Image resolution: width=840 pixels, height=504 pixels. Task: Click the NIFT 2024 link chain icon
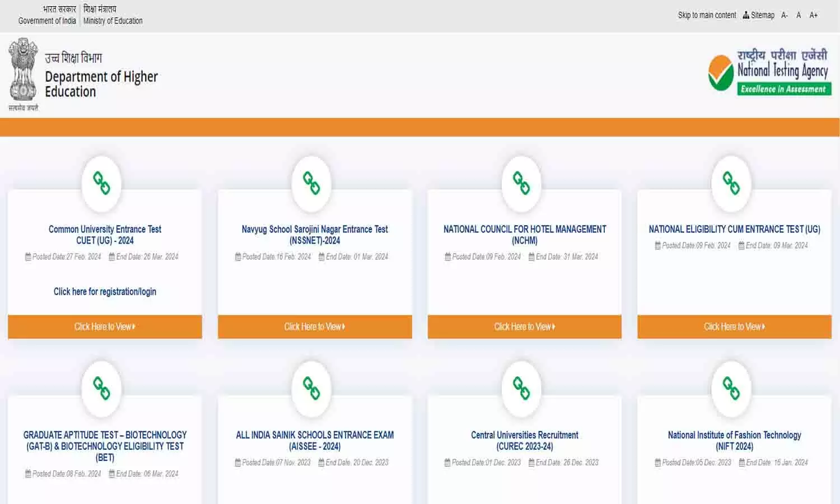[x=731, y=389]
